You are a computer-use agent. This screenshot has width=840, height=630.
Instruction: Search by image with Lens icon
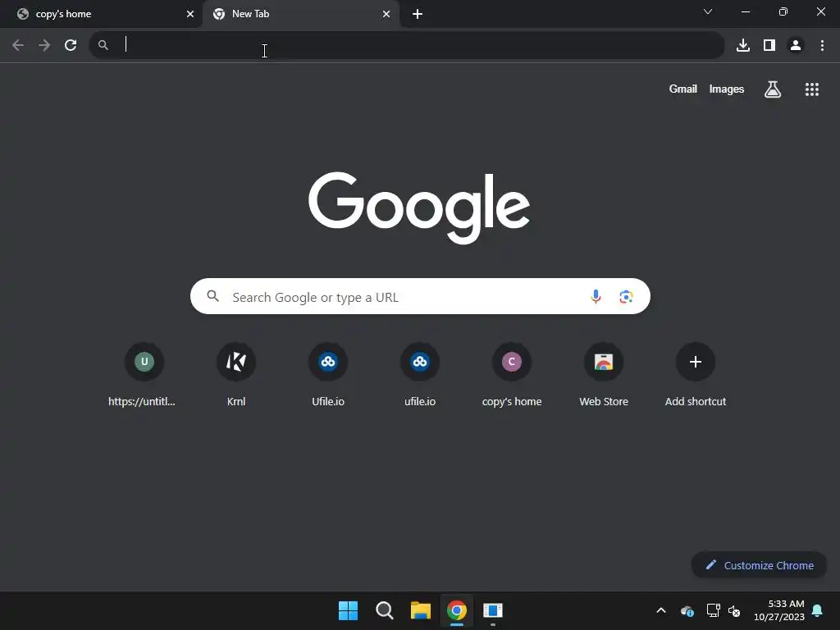point(626,296)
